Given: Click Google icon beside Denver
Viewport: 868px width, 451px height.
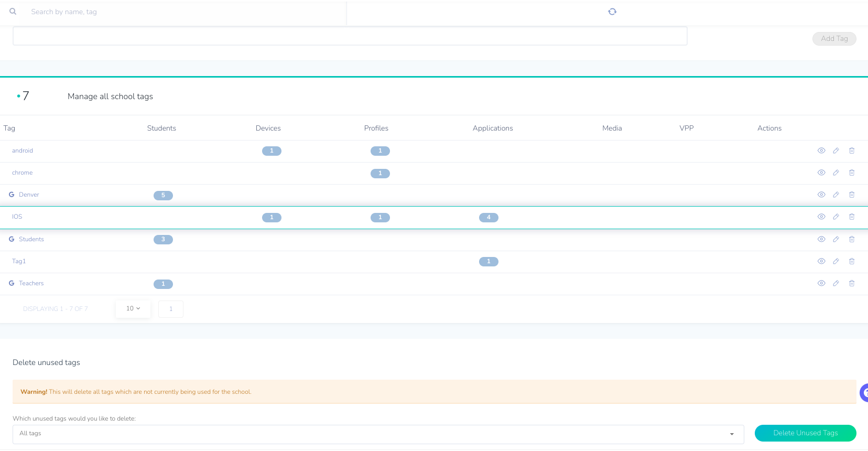Looking at the screenshot, I should pos(12,195).
